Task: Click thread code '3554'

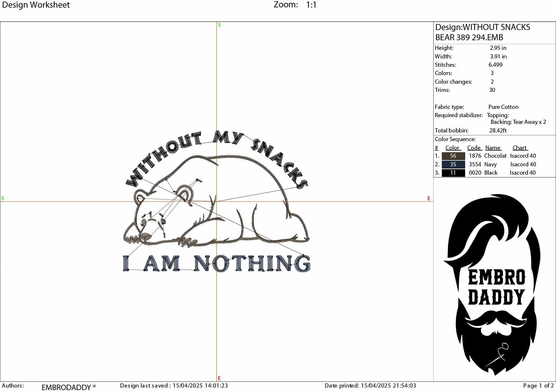Action: [x=475, y=164]
